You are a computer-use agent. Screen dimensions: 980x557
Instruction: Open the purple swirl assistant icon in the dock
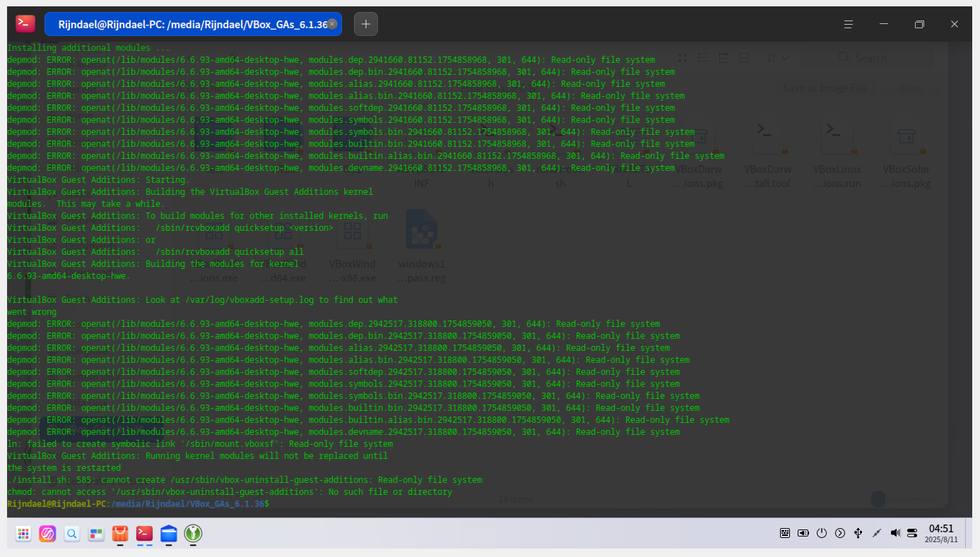point(47,534)
